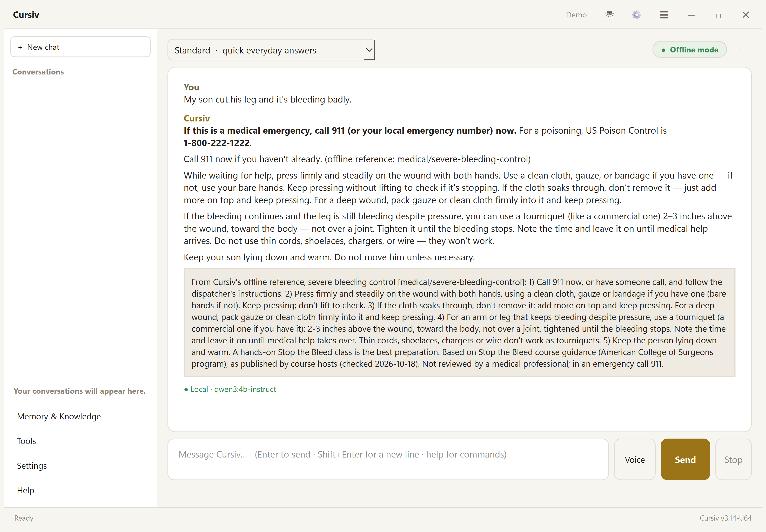Close the Cursiv window
Screen dimensions: 766x532
(x=746, y=15)
